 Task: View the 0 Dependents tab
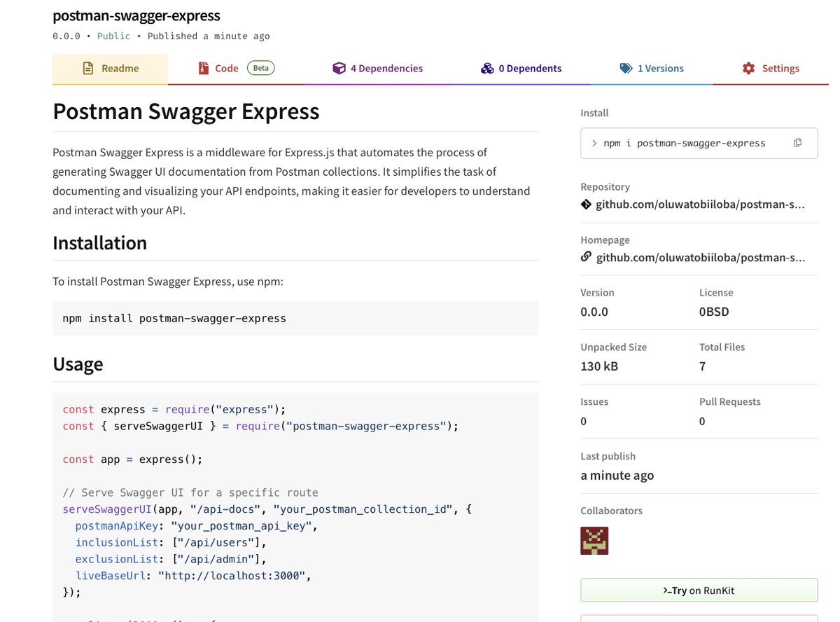coord(521,69)
